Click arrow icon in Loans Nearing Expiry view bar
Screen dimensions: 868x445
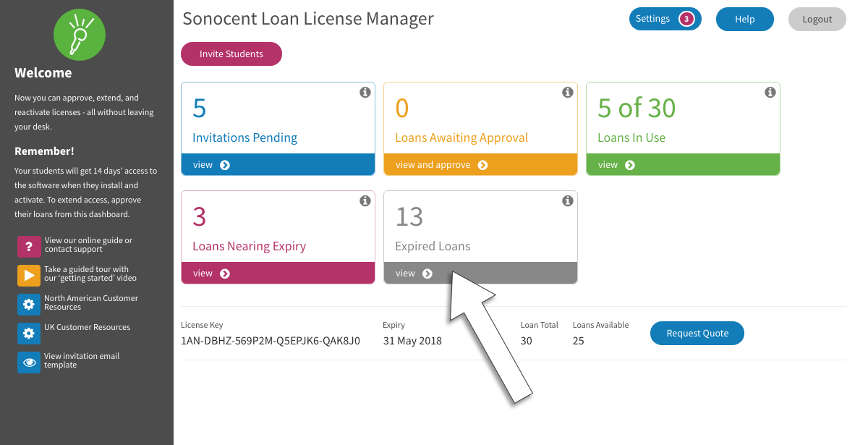[225, 274]
